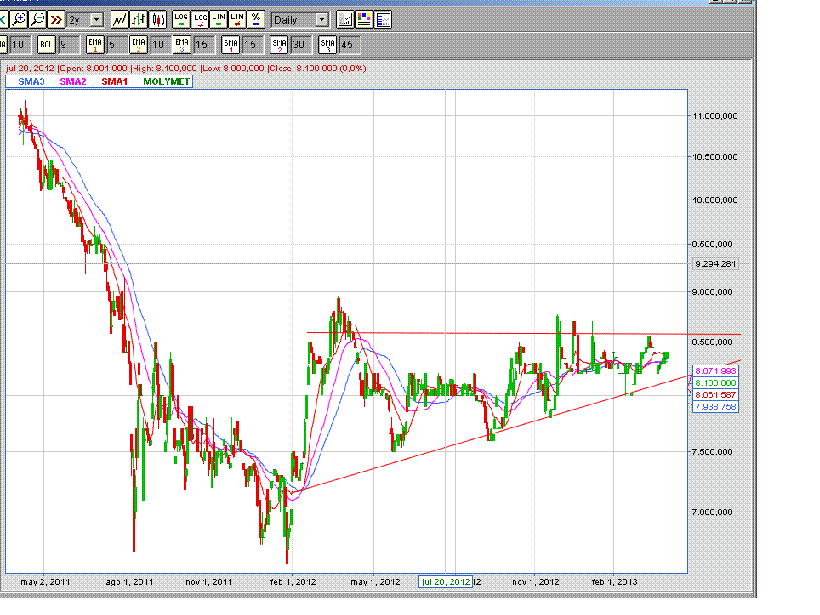
Task: Click the zoom out magnifier icon
Action: click(x=37, y=19)
